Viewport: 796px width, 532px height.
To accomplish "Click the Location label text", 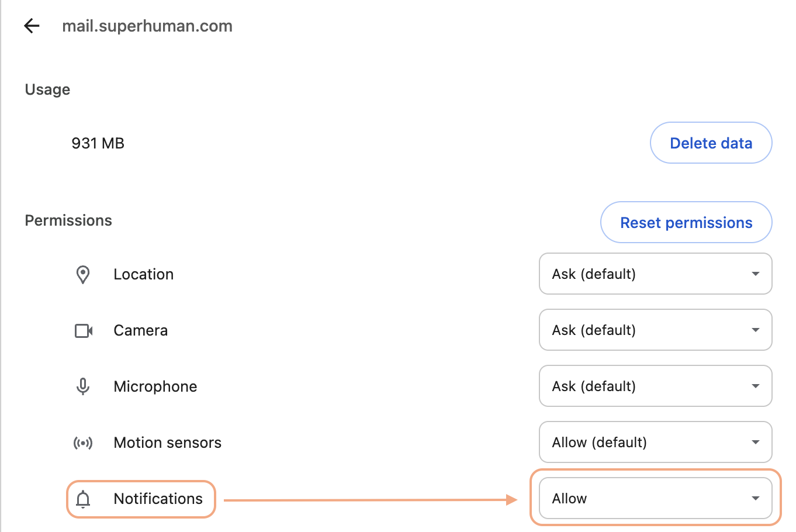I will coord(144,274).
